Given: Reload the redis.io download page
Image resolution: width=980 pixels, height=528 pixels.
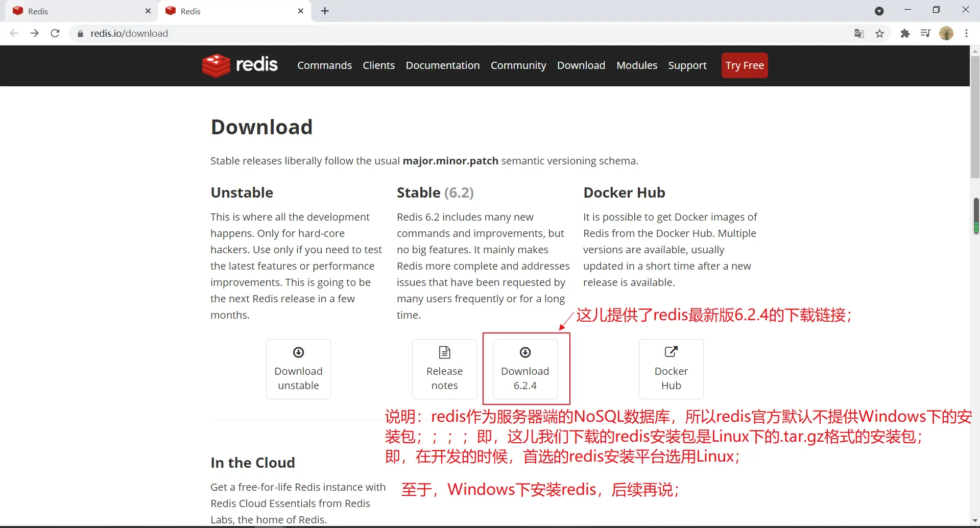Looking at the screenshot, I should click(55, 33).
